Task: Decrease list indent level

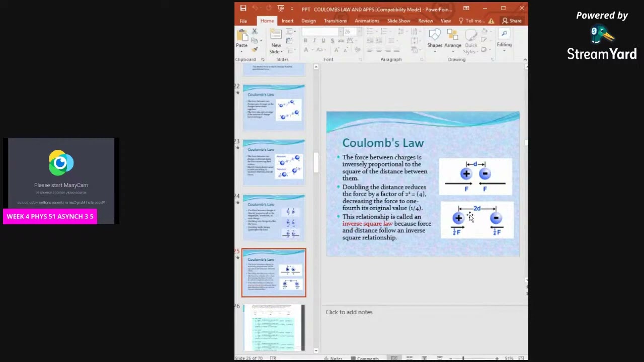Action: (x=370, y=40)
